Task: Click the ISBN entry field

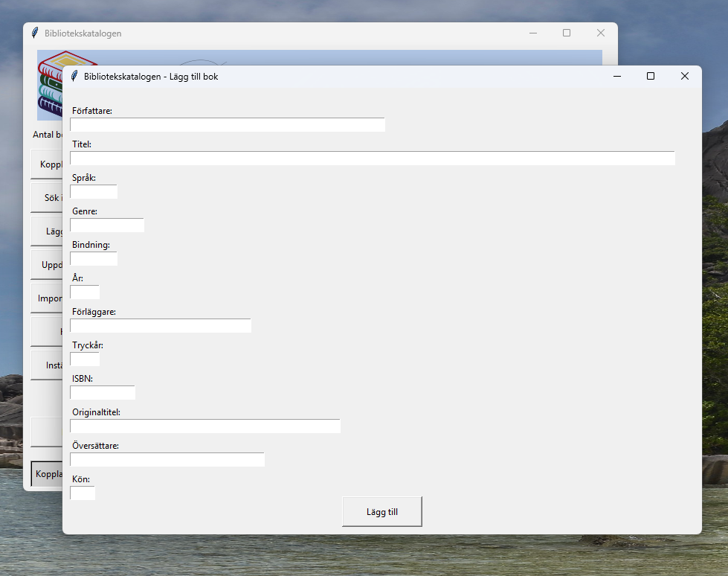Action: 103,392
